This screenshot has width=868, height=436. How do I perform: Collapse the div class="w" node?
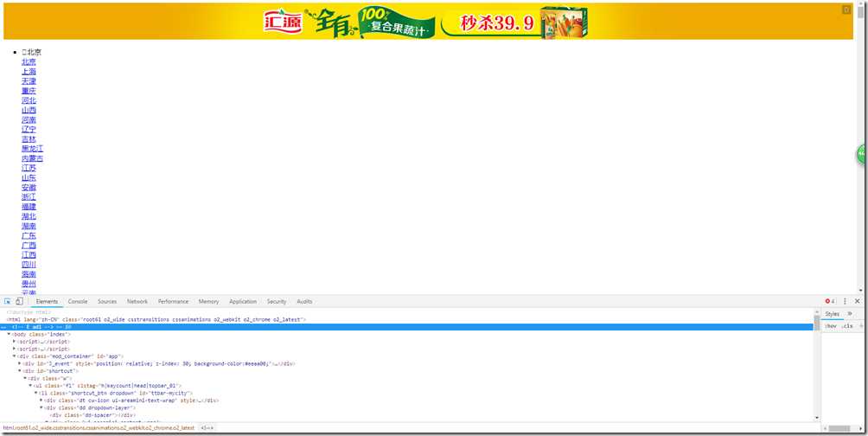click(x=25, y=378)
